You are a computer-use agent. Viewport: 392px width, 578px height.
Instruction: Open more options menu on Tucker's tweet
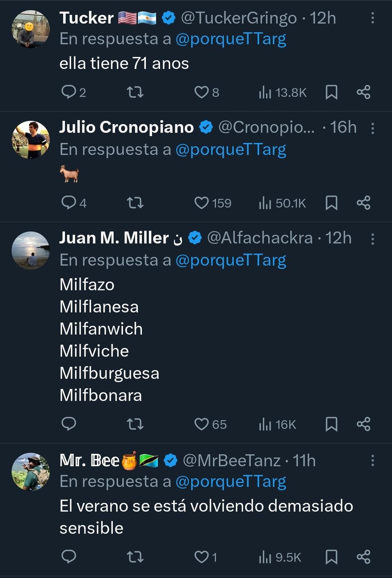(x=373, y=18)
